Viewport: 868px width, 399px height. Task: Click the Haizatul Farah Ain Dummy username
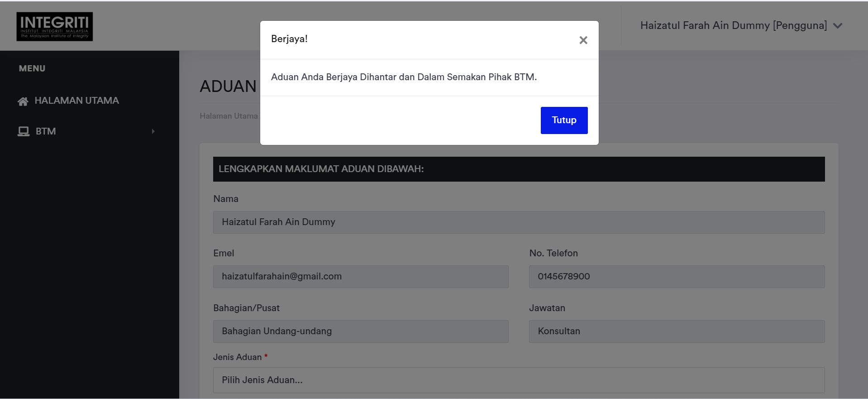[x=733, y=26]
